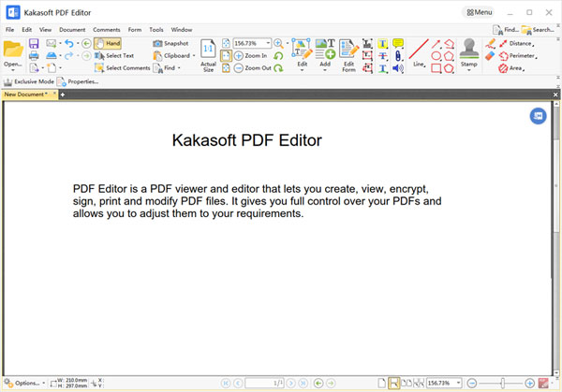This screenshot has height=392, width=562.
Task: Select the Oval drawing tool
Action: coord(436,56)
